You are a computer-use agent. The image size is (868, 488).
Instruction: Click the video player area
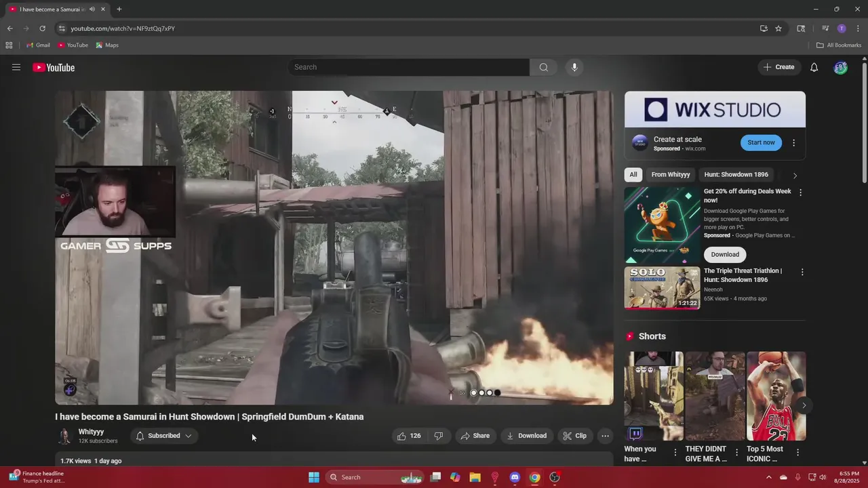[334, 248]
